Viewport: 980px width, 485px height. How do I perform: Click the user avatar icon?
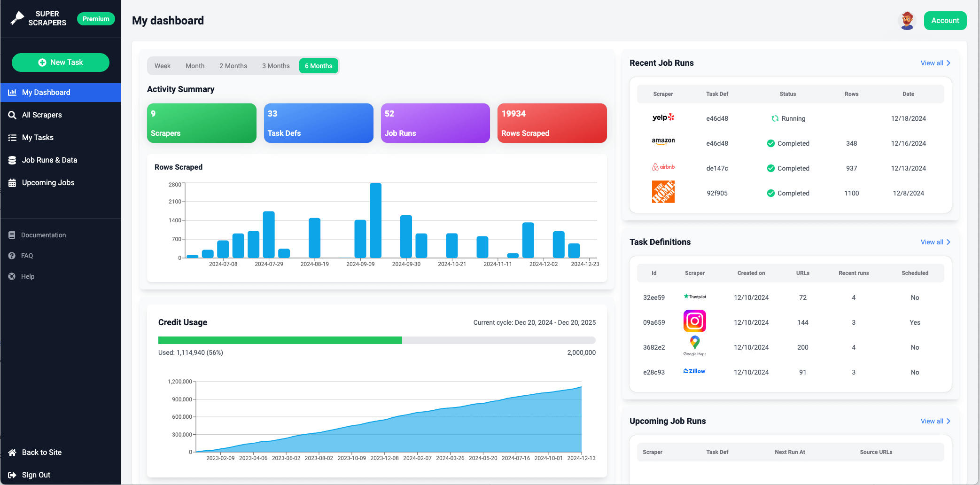(907, 21)
